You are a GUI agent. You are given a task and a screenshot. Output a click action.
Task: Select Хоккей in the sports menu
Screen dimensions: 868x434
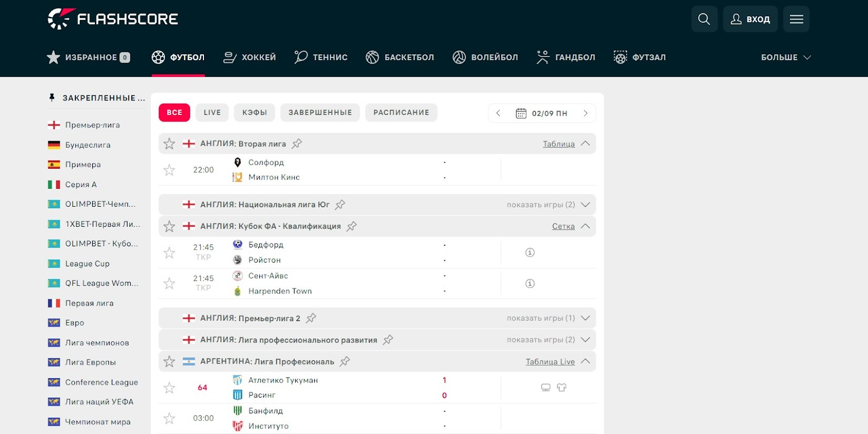250,57
